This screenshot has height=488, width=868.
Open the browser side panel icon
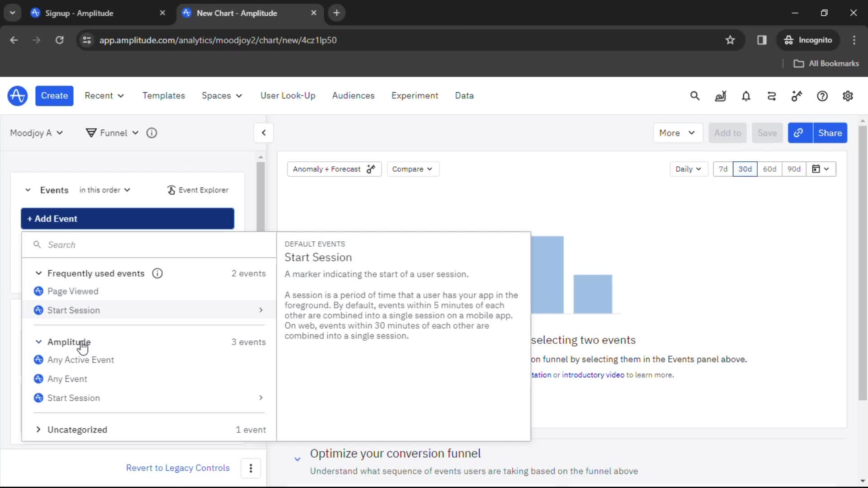762,40
